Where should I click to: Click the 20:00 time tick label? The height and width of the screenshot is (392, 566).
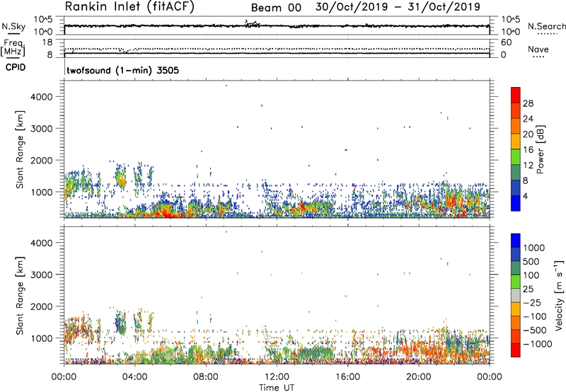[418, 377]
